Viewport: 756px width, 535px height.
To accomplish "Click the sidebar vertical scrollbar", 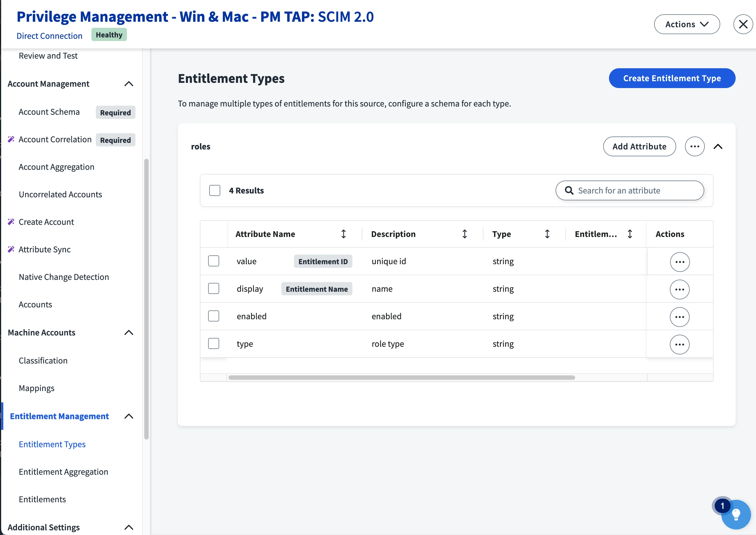I will pos(146,299).
